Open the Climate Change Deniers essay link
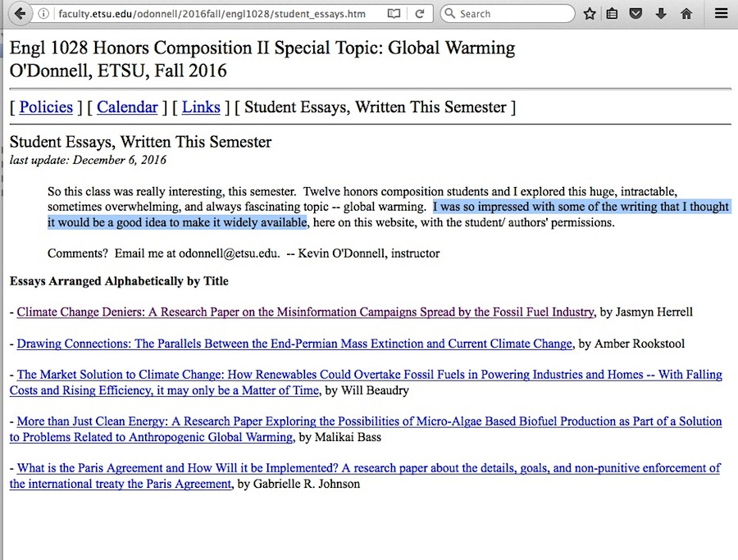 pos(305,312)
